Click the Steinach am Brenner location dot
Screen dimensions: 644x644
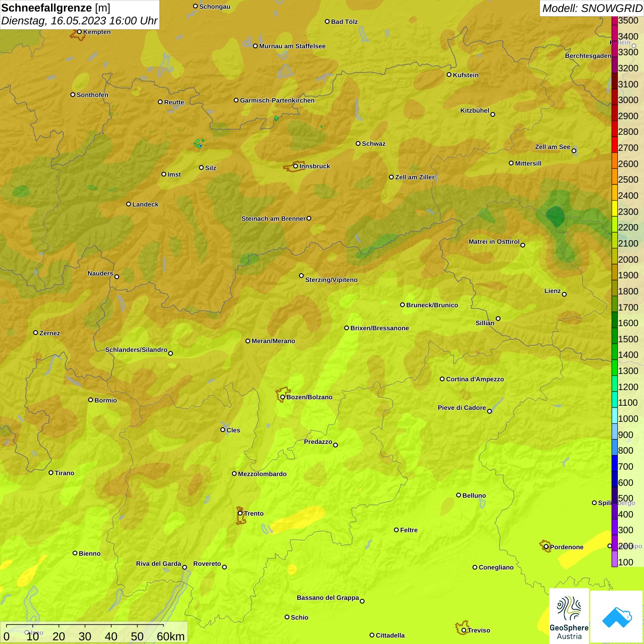pos(309,218)
